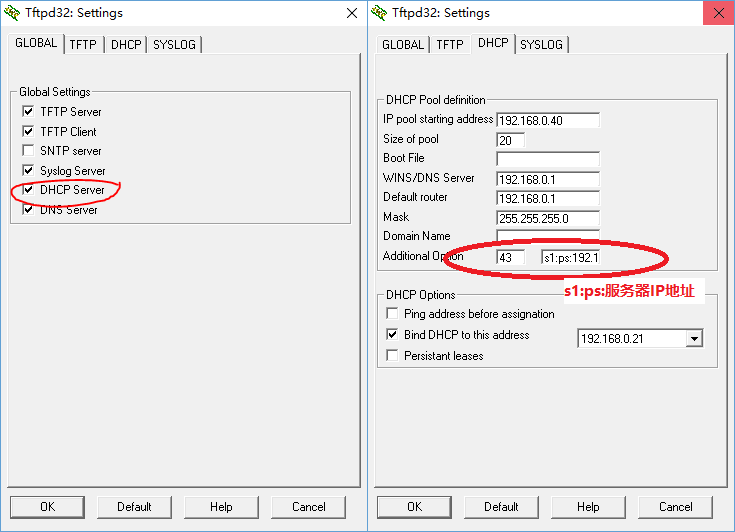
Task: Click the Mask field showing 255.255.255.0
Action: coord(548,218)
